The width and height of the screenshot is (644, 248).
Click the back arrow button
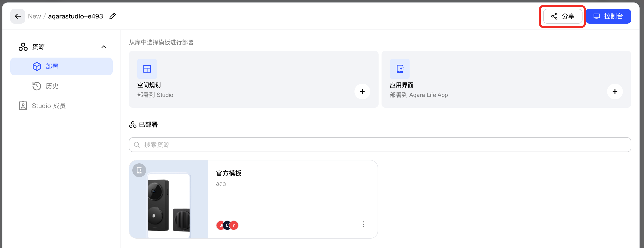tap(17, 16)
